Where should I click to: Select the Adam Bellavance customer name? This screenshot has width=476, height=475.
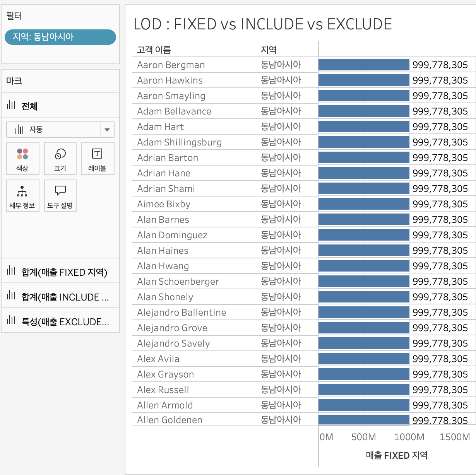174,111
